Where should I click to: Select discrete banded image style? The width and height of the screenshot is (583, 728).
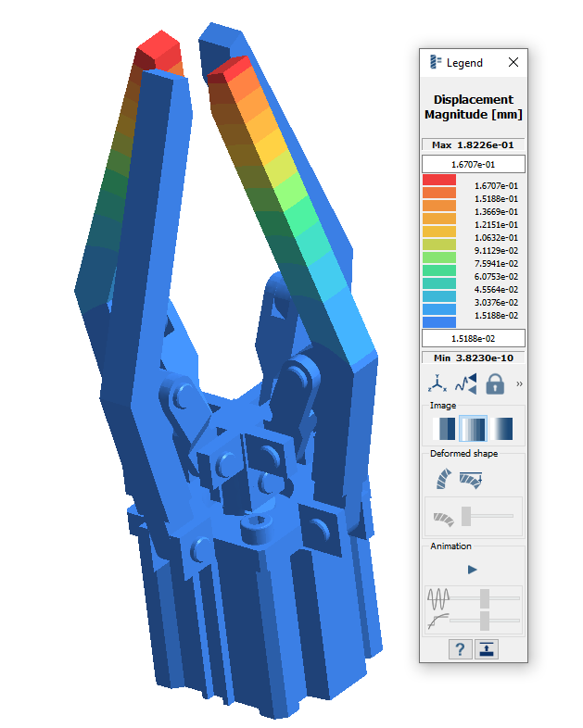(x=444, y=428)
